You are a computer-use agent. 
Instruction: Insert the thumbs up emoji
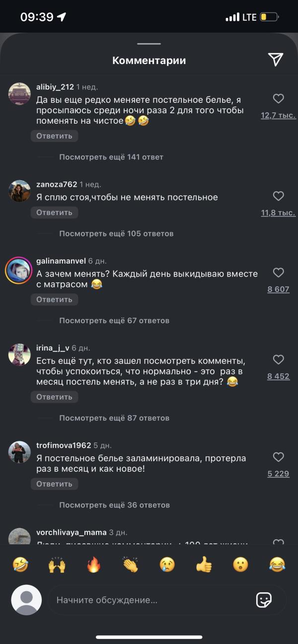pyautogui.click(x=204, y=565)
